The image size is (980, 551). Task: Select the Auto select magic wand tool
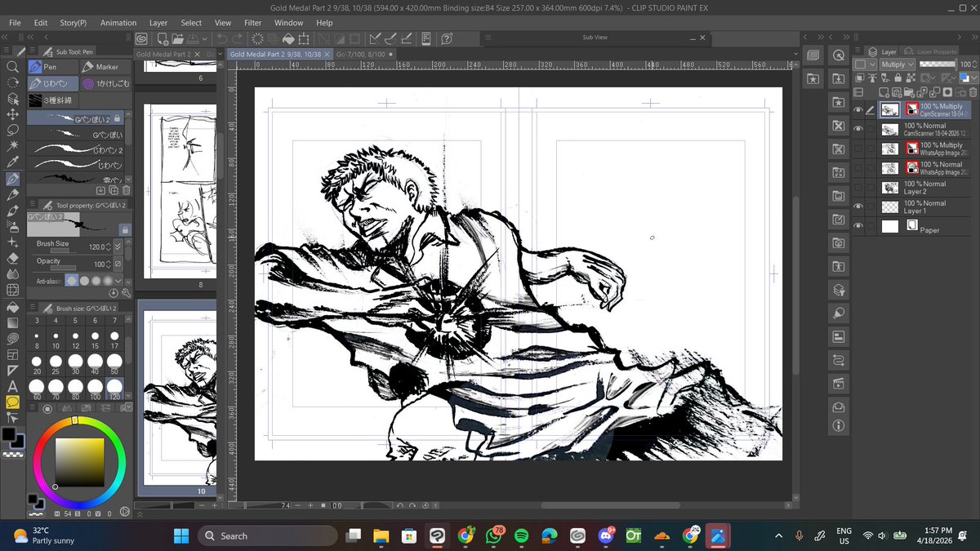[x=12, y=146]
